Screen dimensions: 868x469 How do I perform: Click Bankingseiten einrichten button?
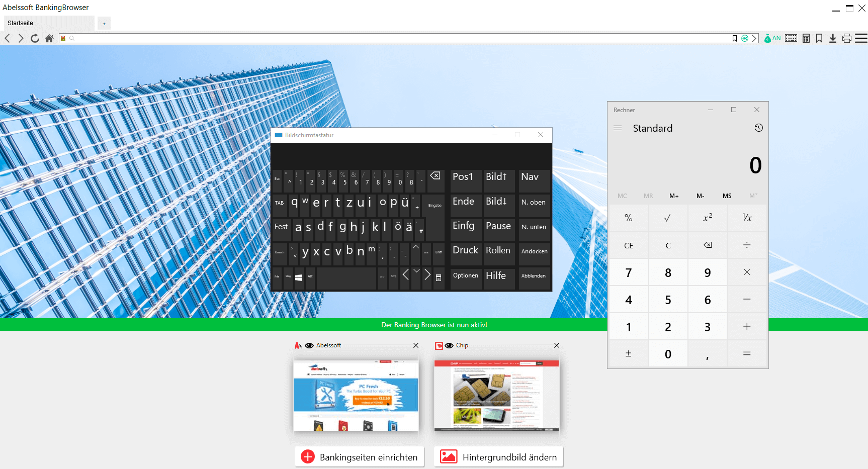click(x=359, y=457)
